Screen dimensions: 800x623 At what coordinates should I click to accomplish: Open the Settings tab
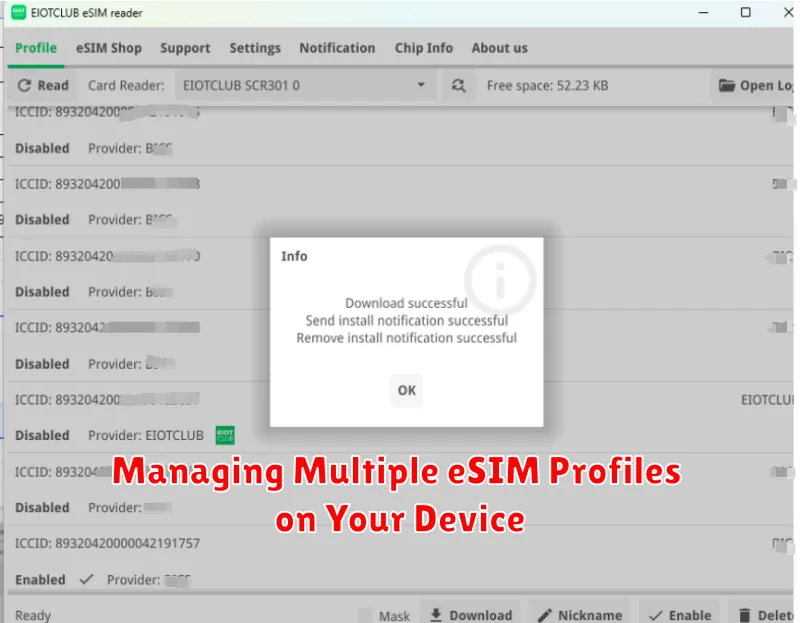click(255, 48)
